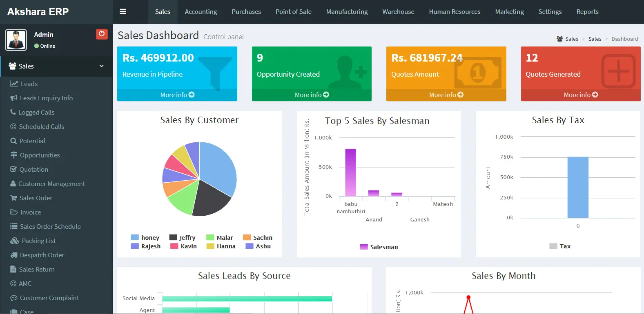Open the Manufacturing menu

pyautogui.click(x=347, y=12)
